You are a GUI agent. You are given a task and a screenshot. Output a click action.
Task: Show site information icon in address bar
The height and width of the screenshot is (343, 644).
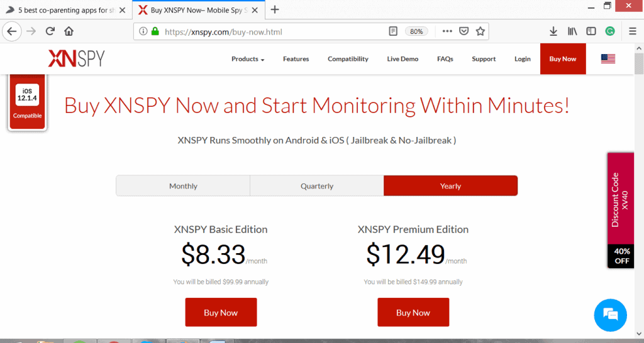pyautogui.click(x=143, y=31)
